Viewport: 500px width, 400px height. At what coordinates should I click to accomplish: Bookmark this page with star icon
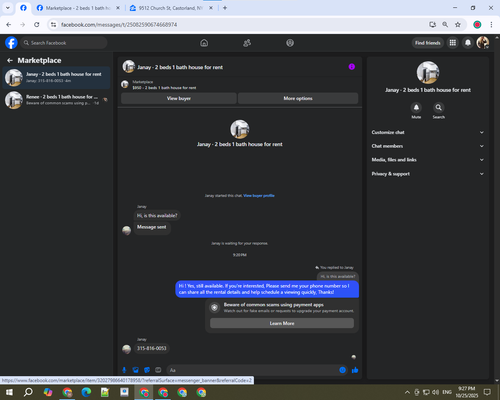point(458,25)
